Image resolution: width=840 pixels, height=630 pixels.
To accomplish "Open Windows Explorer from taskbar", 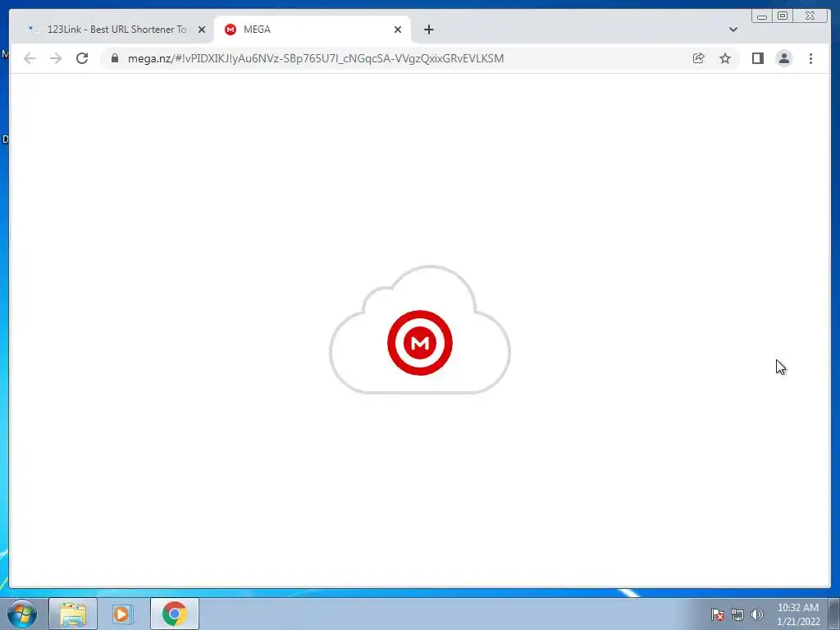I will (x=73, y=614).
